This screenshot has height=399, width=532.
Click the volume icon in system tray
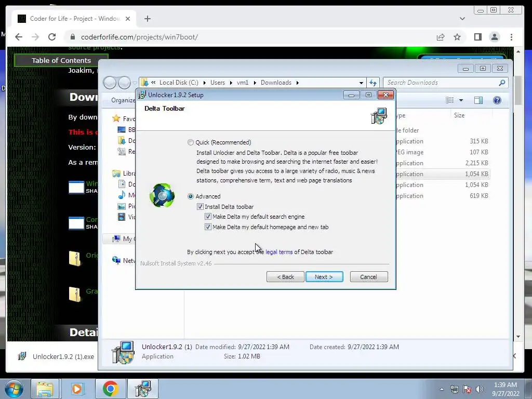(480, 389)
